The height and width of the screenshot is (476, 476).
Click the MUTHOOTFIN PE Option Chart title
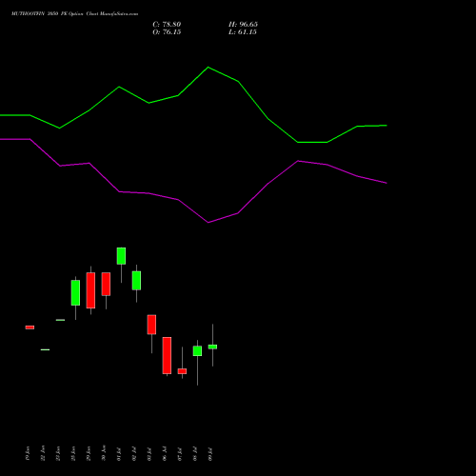74,14
